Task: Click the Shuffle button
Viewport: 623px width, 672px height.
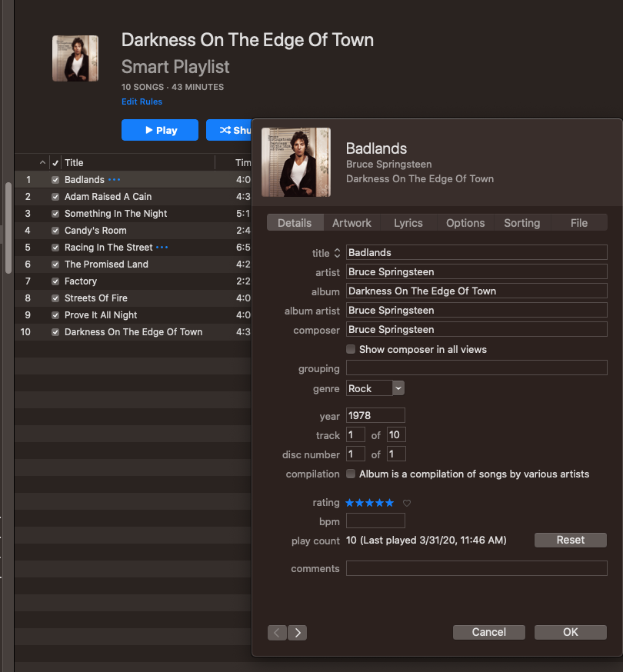Action: tap(229, 130)
